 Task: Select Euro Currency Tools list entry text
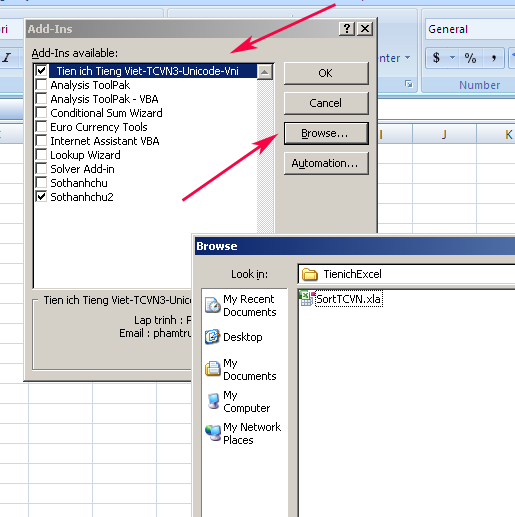click(x=99, y=127)
